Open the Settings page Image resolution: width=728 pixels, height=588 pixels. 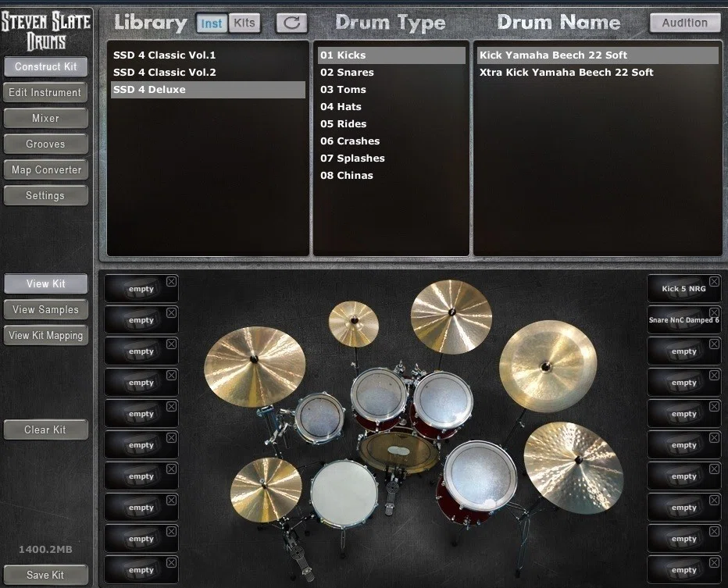(45, 196)
